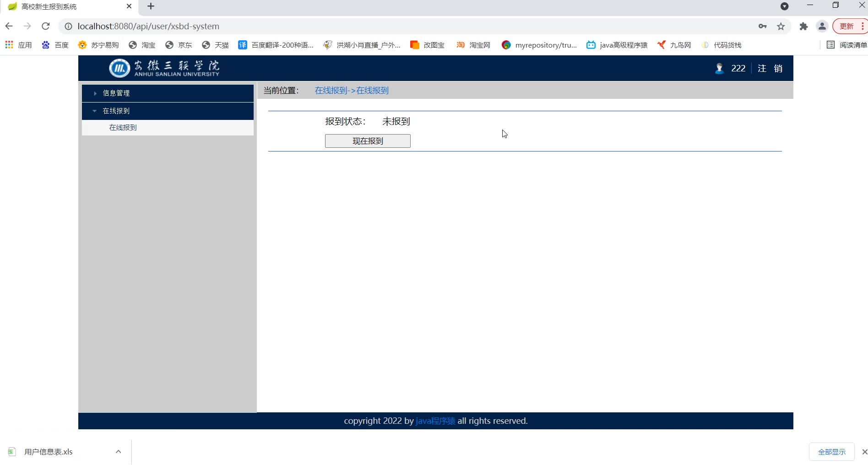Open the 百度 bookmark
This screenshot has width=868, height=465.
click(x=55, y=45)
